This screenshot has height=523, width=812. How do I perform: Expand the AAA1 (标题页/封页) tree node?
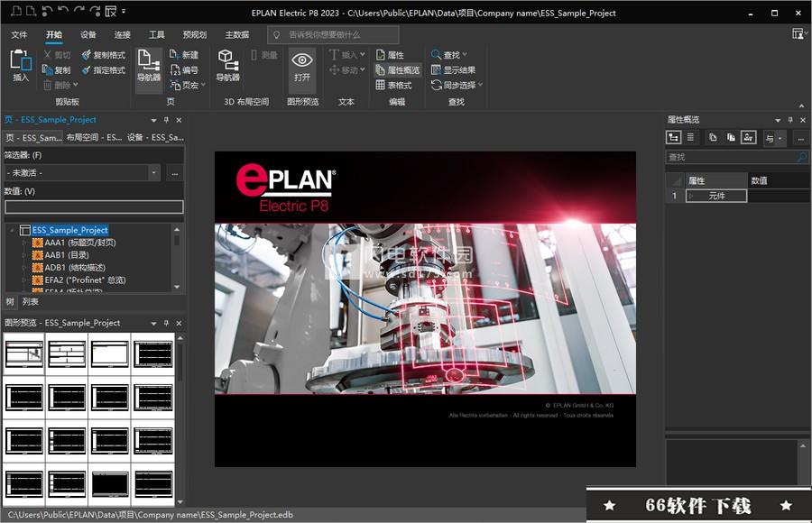pos(24,243)
